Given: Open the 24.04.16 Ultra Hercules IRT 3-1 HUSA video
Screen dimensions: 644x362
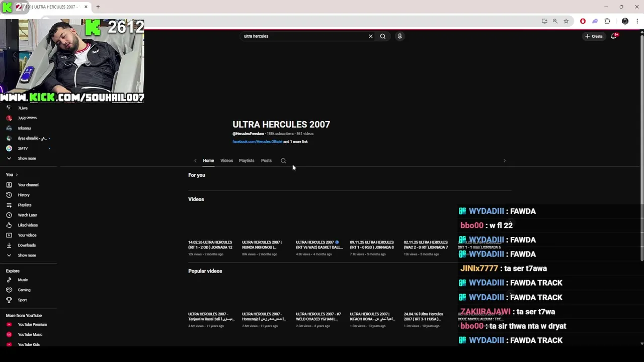Looking at the screenshot, I should click(424, 317).
